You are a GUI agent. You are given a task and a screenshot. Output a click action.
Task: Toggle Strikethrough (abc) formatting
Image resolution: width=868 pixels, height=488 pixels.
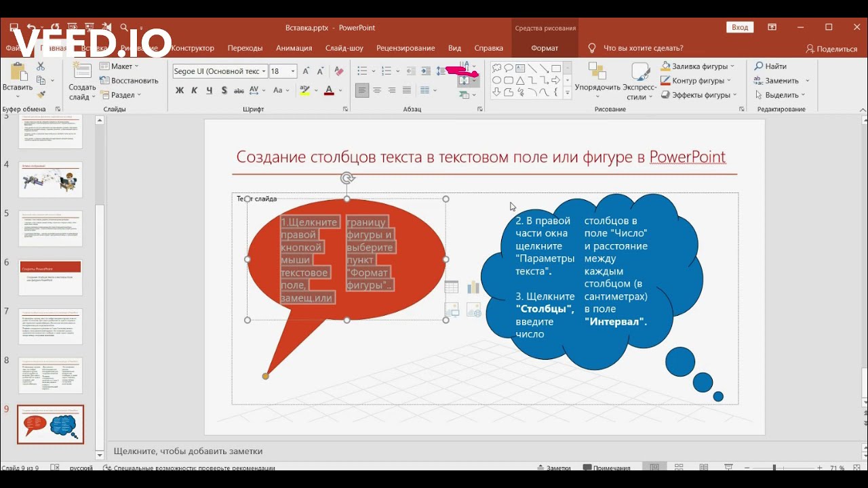coord(239,90)
